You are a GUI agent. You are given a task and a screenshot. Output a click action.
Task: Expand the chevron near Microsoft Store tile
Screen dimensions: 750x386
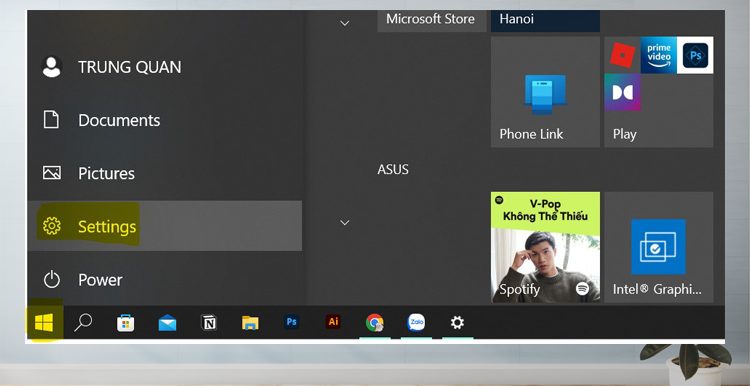click(344, 23)
